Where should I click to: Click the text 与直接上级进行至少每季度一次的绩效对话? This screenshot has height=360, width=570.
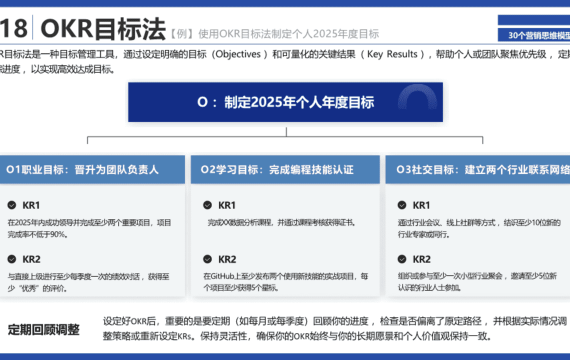click(x=74, y=276)
